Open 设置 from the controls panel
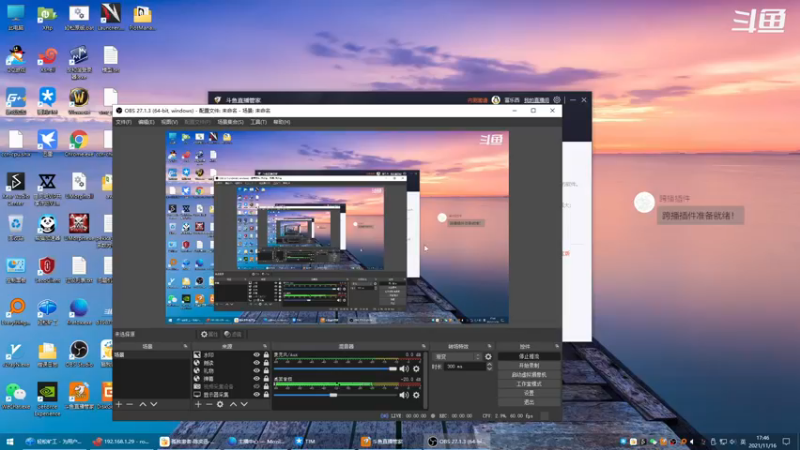The height and width of the screenshot is (450, 800). [x=529, y=393]
